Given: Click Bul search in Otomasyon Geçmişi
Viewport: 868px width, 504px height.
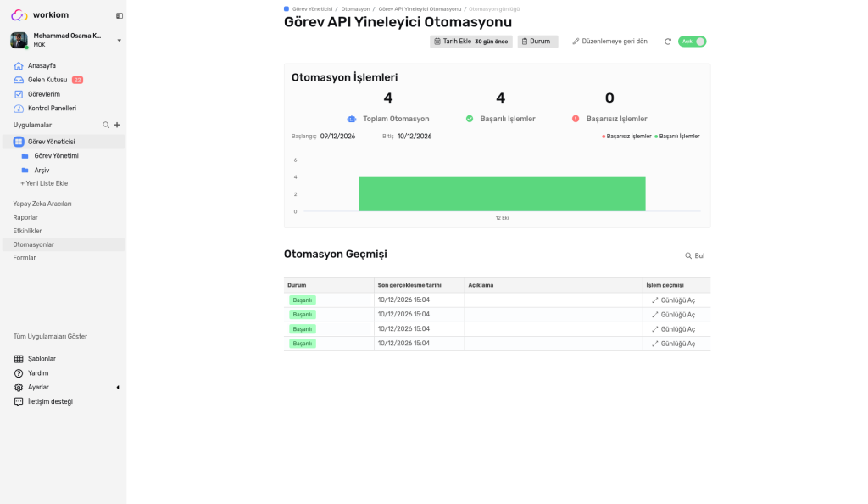Looking at the screenshot, I should tap(695, 256).
